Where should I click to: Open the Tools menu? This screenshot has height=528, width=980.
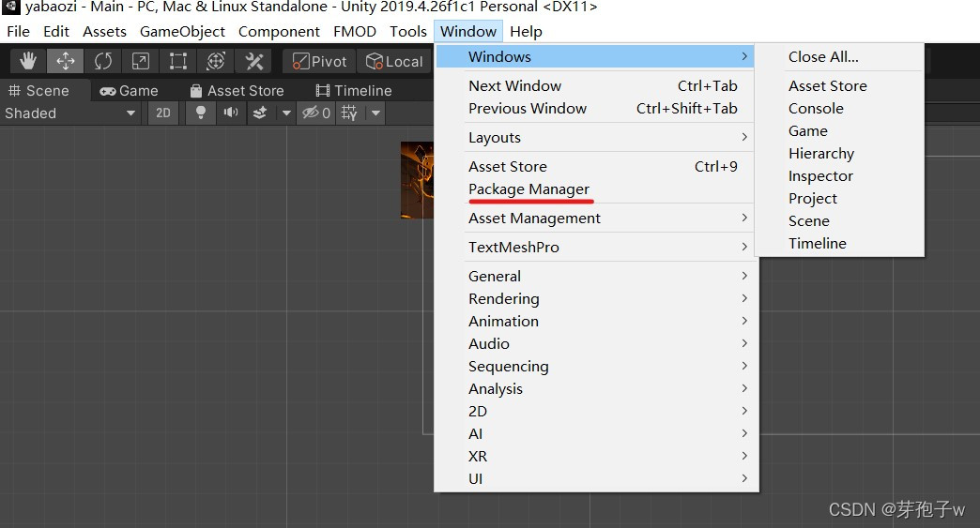pos(408,31)
